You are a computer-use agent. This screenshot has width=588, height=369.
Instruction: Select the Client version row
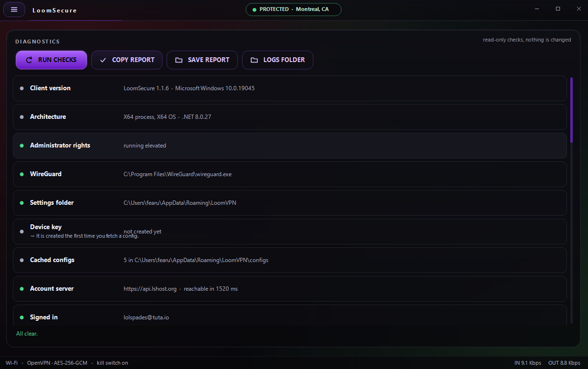point(290,88)
